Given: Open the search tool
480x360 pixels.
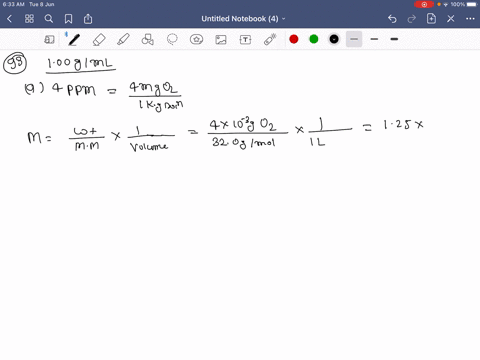Looking at the screenshot, I should [x=49, y=19].
